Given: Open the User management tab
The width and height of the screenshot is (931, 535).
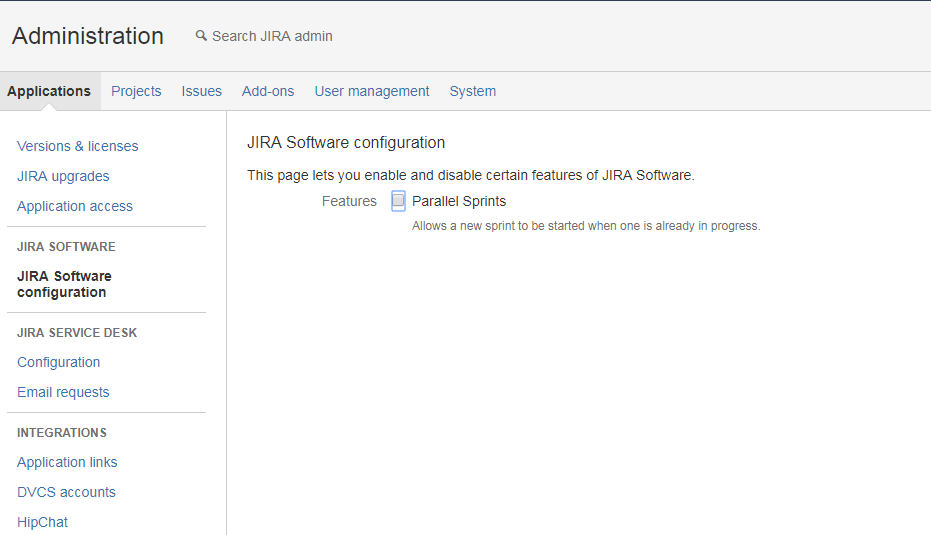Looking at the screenshot, I should coord(372,91).
